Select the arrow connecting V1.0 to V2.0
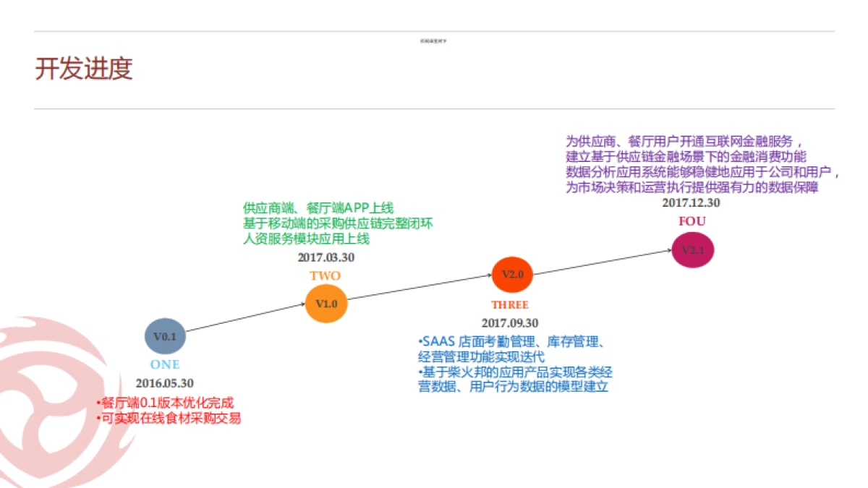 420,287
